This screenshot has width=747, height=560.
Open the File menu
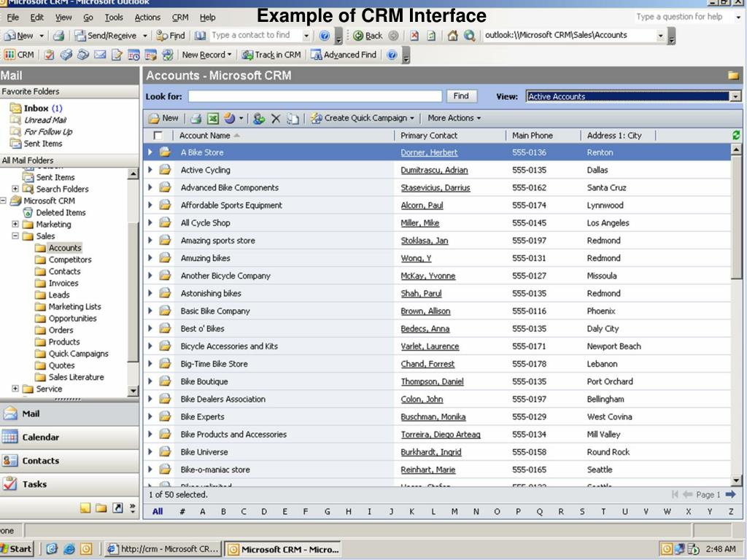[13, 17]
